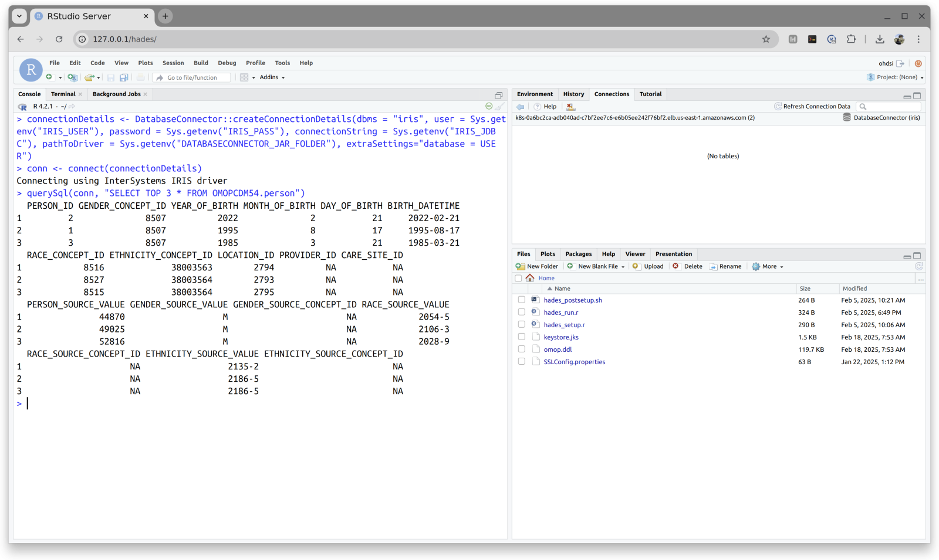Image resolution: width=939 pixels, height=560 pixels.
Task: Click the disconnect connection icon
Action: point(570,107)
